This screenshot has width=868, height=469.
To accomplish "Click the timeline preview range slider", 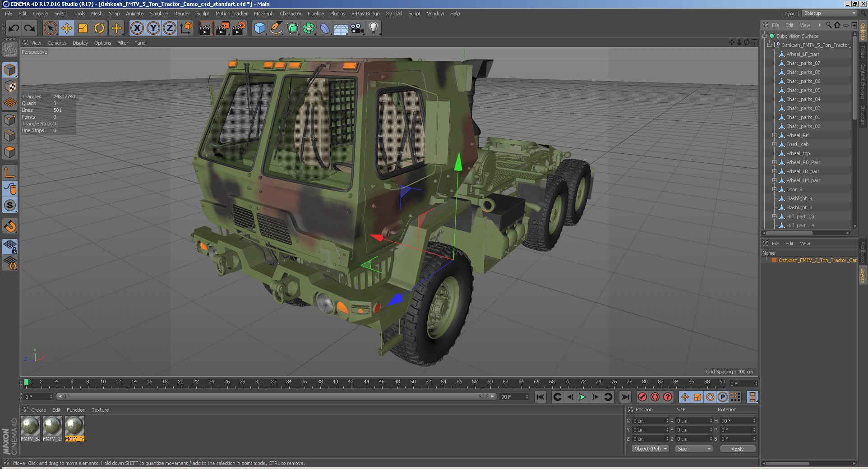I will (277, 396).
